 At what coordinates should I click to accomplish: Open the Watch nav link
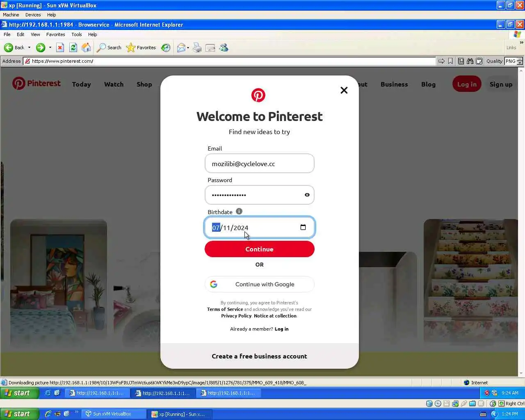114,84
